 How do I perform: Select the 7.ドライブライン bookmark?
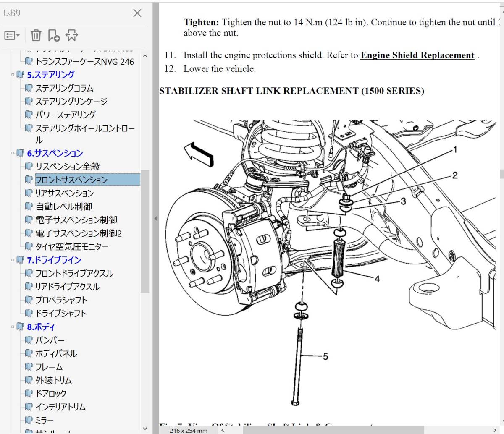tap(54, 260)
